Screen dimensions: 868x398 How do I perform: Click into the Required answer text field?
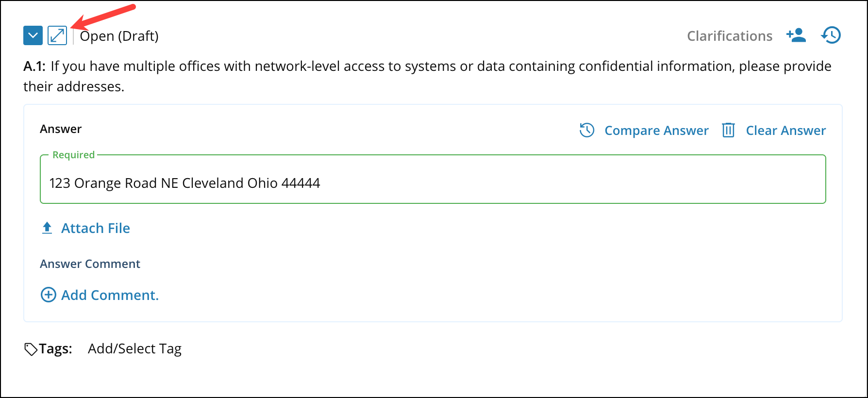pos(433,183)
